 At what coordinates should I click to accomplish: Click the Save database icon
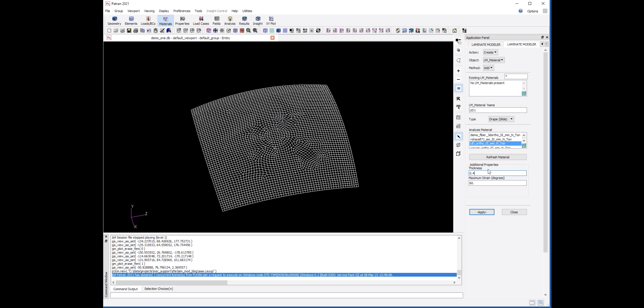pyautogui.click(x=129, y=30)
